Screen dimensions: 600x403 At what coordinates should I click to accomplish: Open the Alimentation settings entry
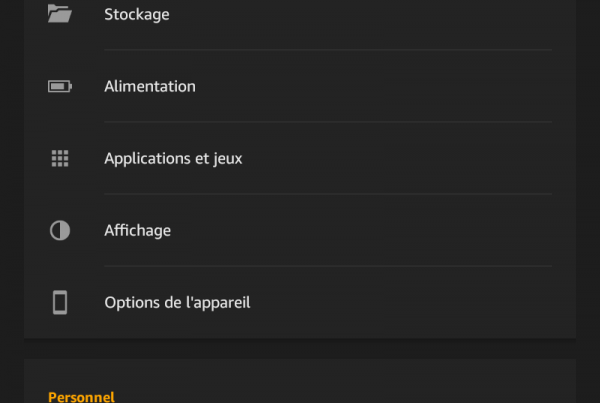click(x=300, y=86)
